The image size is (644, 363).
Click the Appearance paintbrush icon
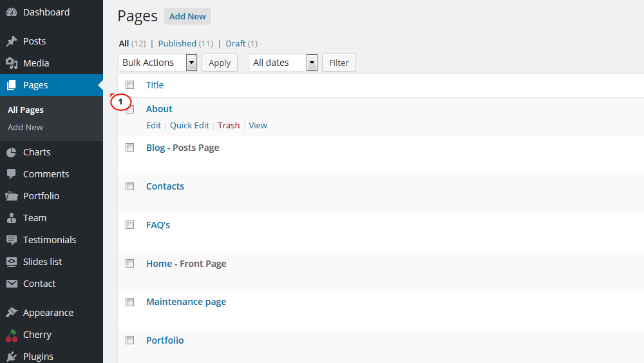(x=12, y=313)
